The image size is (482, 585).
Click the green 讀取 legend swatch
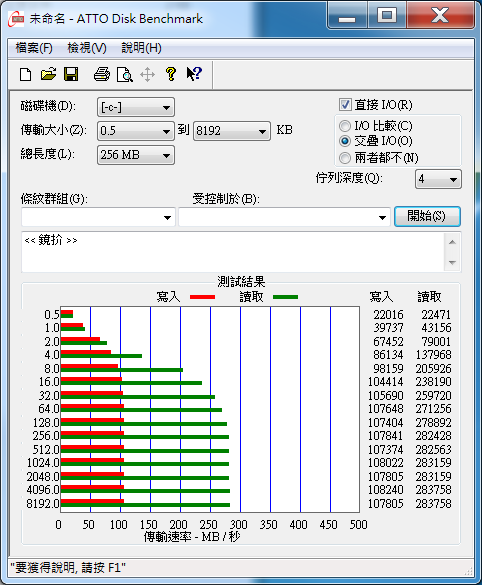coord(285,297)
